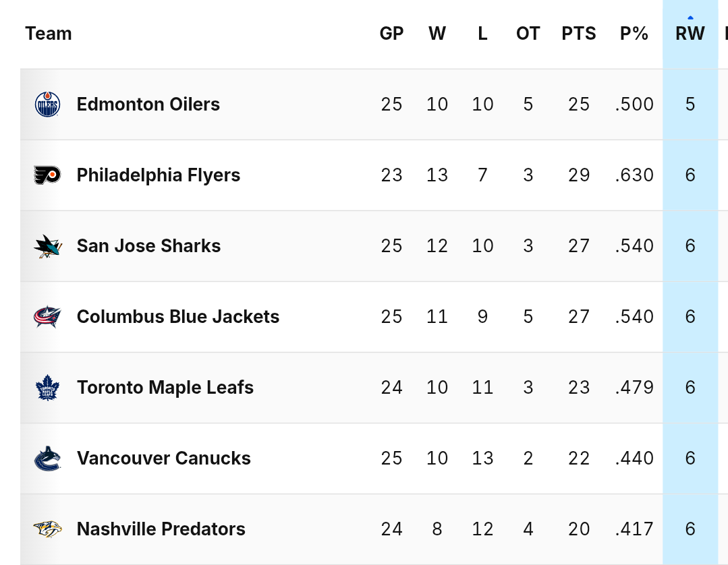Select Nashville Predators team name

point(161,529)
